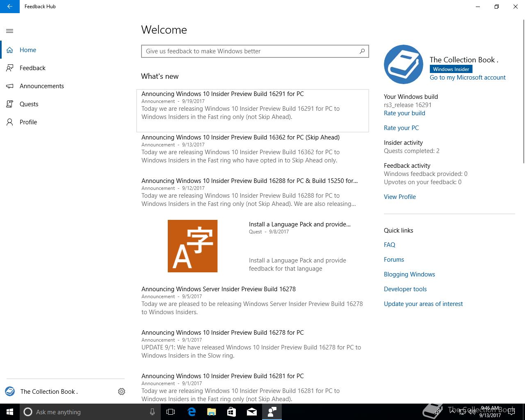Open File Explorer from taskbar

pyautogui.click(x=212, y=412)
